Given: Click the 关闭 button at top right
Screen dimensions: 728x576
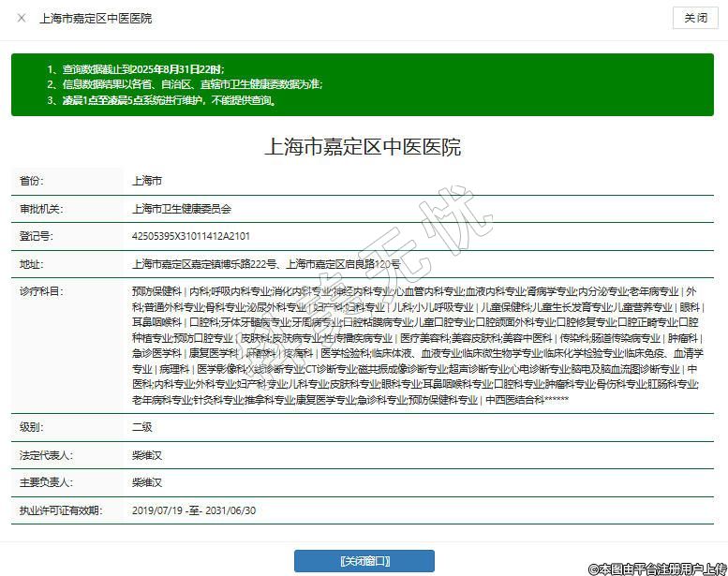Looking at the screenshot, I should pyautogui.click(x=695, y=18).
